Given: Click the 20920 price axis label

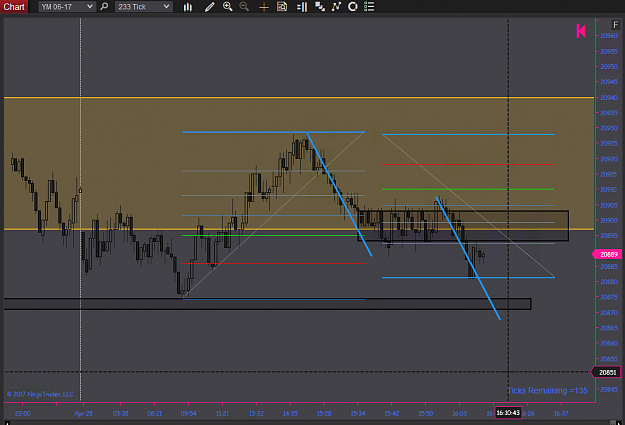Looking at the screenshot, I should coord(609,159).
